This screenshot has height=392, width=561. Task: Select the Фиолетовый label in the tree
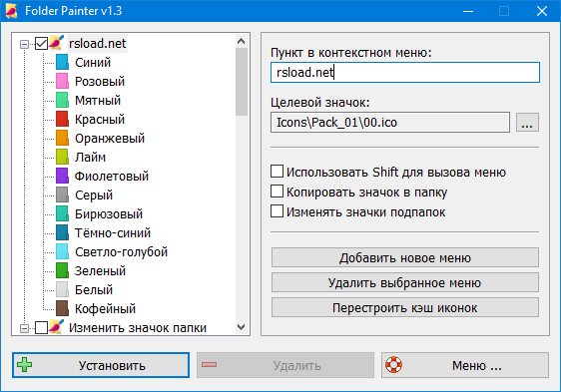[111, 177]
